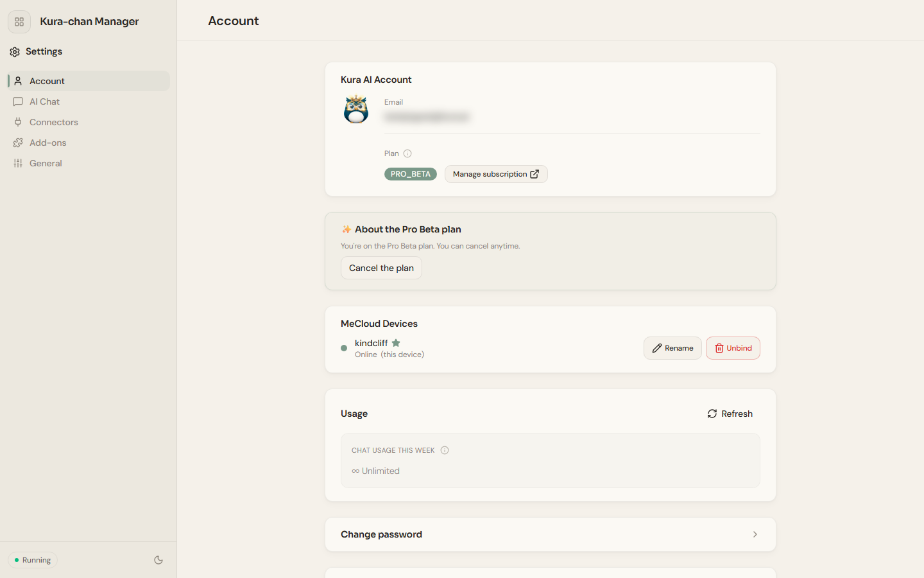
Task: Click the infinity Unlimited usage value
Action: click(x=375, y=471)
